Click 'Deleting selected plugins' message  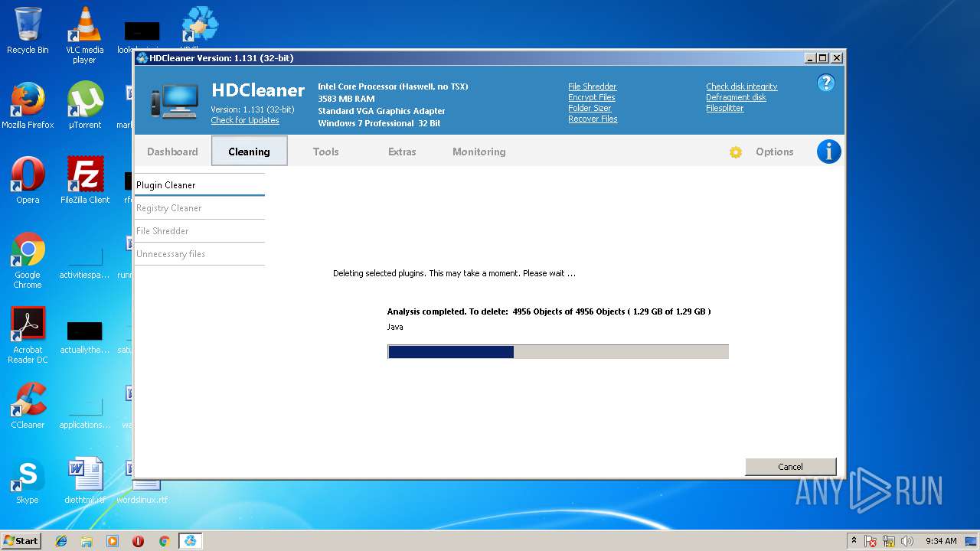(454, 273)
